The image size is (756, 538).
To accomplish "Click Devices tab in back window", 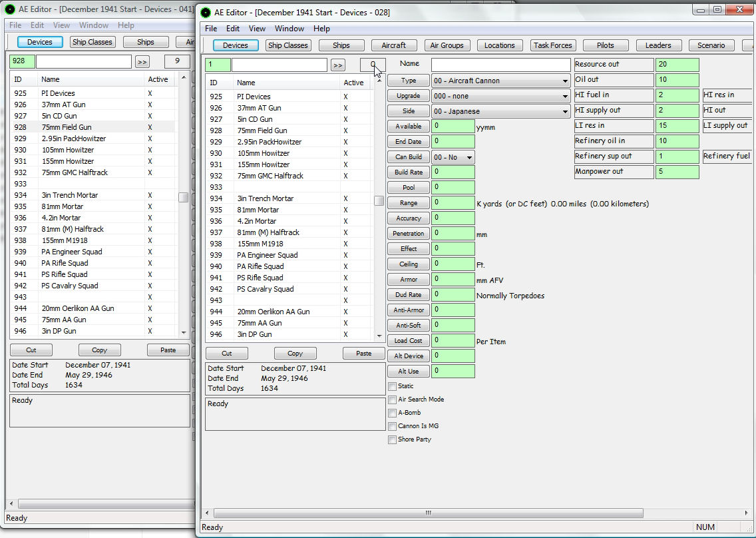I will coord(39,42).
